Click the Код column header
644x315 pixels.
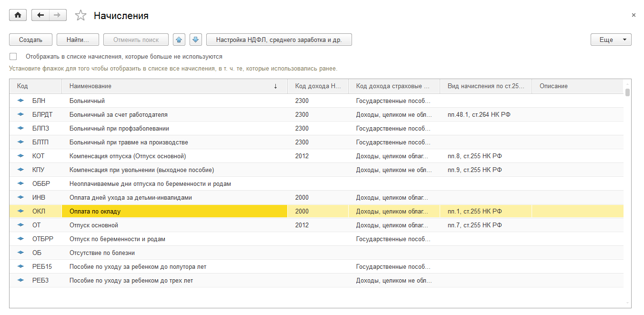click(35, 86)
